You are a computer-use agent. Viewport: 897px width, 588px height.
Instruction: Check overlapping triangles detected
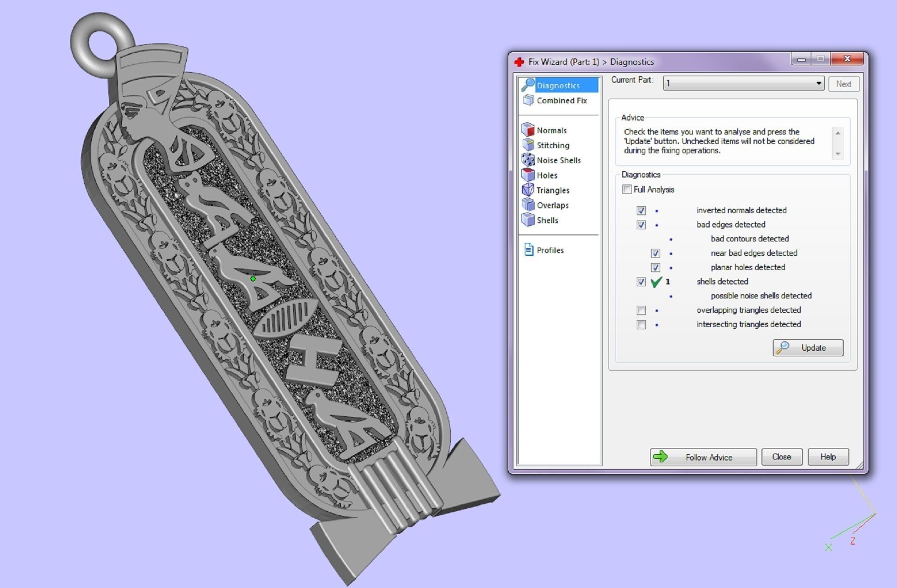click(x=641, y=311)
